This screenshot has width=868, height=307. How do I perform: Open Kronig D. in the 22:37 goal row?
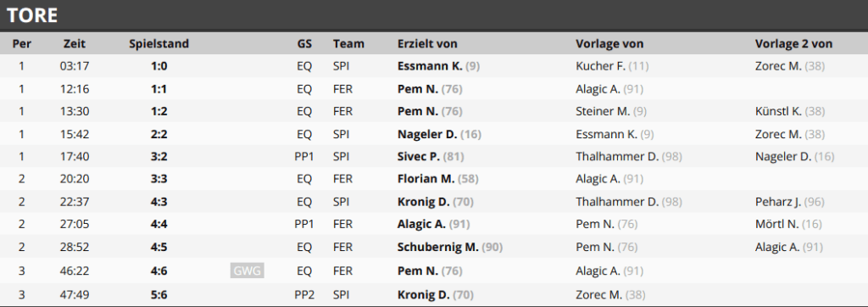coord(435,202)
